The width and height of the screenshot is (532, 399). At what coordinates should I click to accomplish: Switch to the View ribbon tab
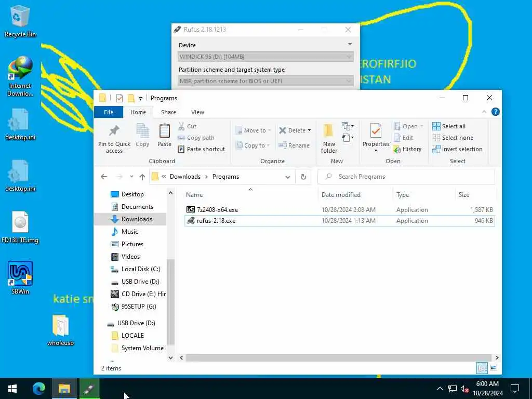pos(197,112)
